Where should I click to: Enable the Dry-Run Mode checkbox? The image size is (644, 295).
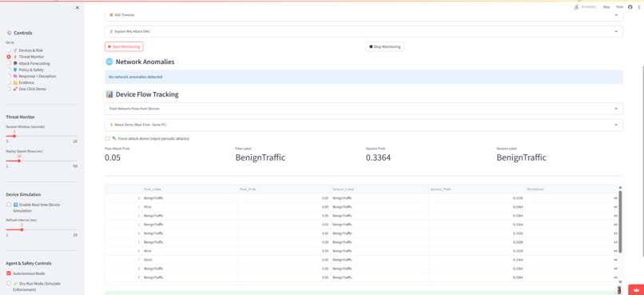point(9,284)
